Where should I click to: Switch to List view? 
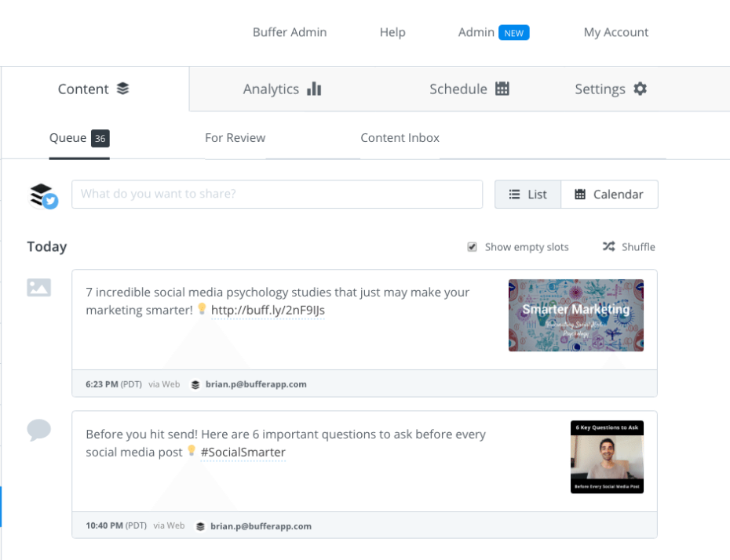coord(528,194)
